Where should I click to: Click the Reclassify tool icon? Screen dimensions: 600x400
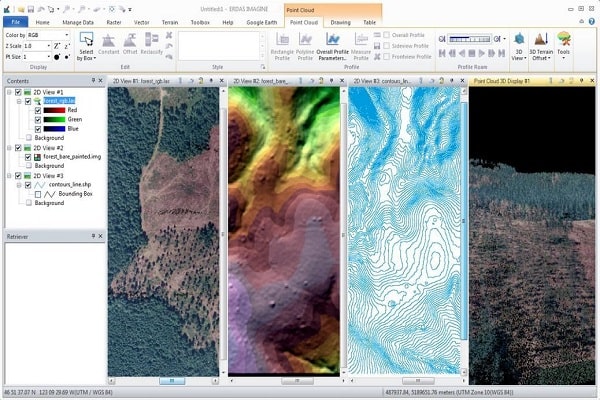click(x=153, y=43)
